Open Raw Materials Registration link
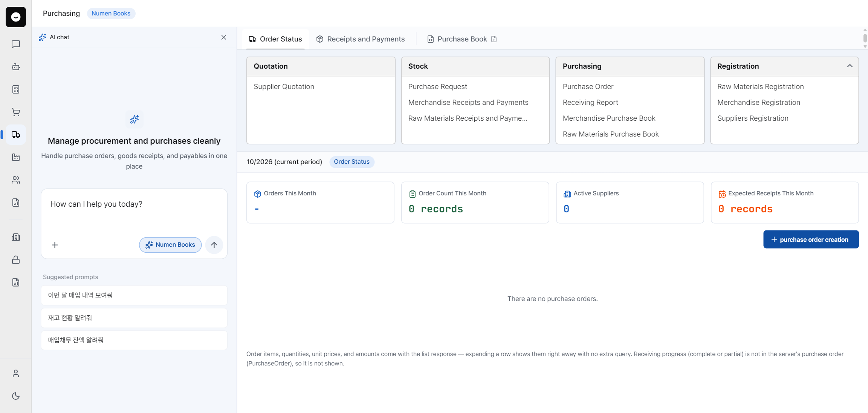868x413 pixels. click(x=761, y=87)
